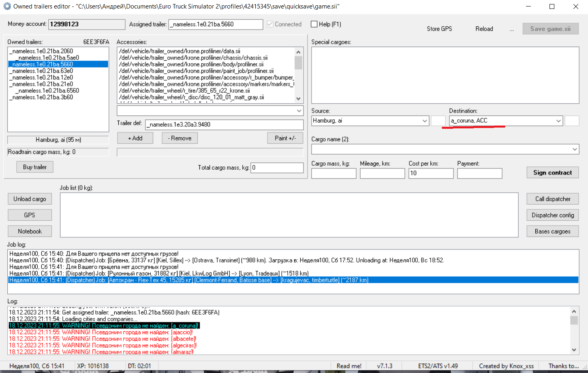Image resolution: width=588 pixels, height=373 pixels.
Task: Click the Reload menu item
Action: click(x=484, y=29)
